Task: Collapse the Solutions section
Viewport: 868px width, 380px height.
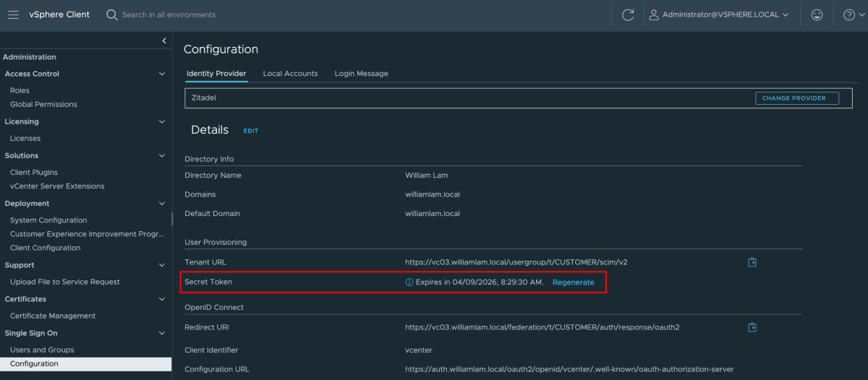Action: pyautogui.click(x=161, y=155)
